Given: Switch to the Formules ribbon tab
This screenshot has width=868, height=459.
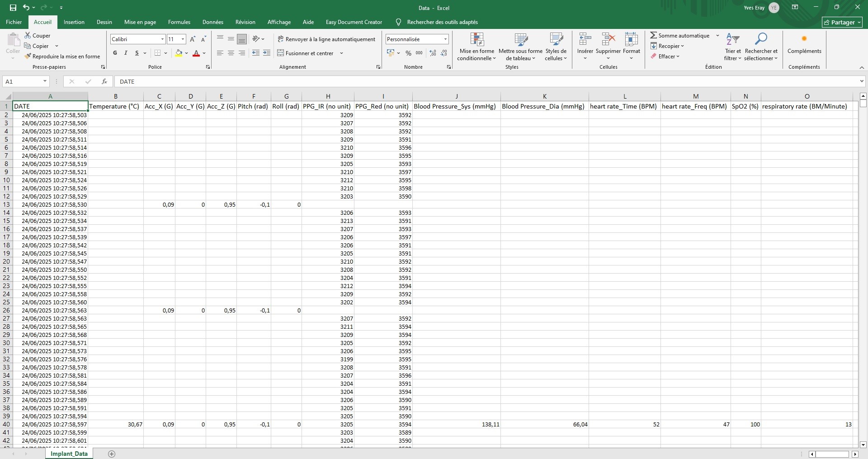Looking at the screenshot, I should [x=179, y=22].
